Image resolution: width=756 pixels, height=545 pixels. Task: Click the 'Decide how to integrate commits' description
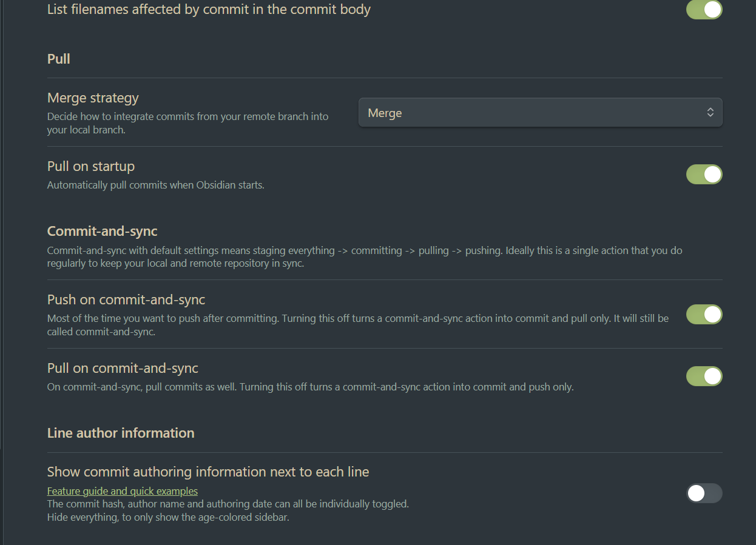click(188, 122)
